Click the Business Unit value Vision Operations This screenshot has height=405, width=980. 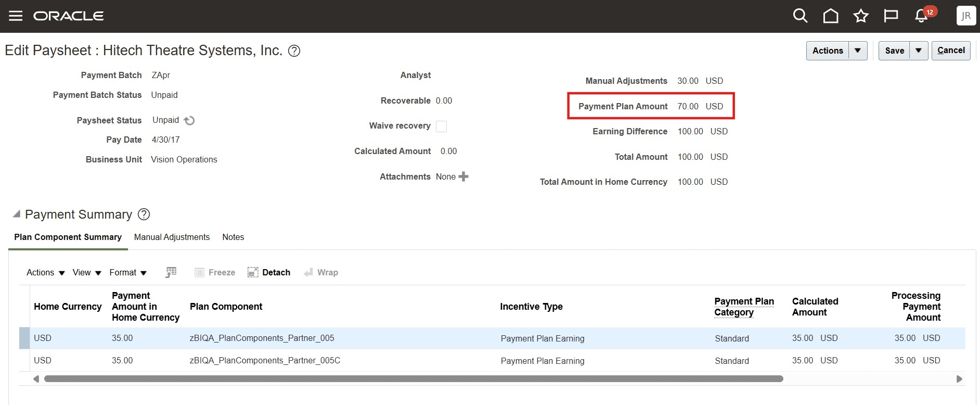(x=184, y=159)
